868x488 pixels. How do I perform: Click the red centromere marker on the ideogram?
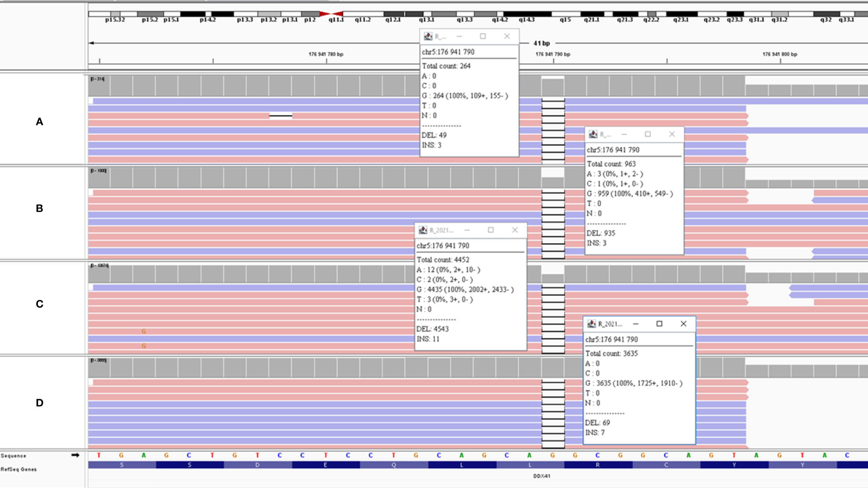331,14
